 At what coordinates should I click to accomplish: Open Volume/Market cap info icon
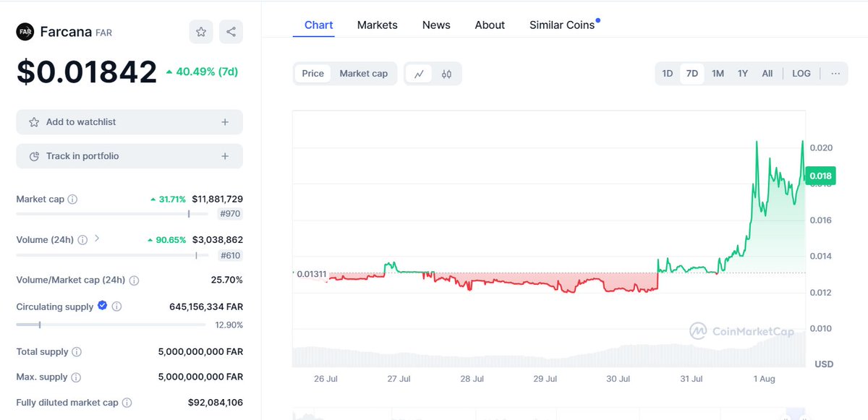coord(134,280)
